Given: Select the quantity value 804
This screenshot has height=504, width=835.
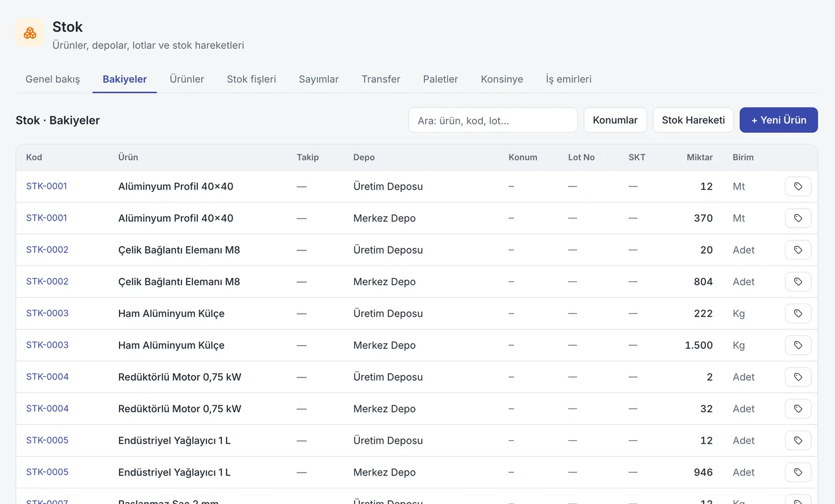Looking at the screenshot, I should 703,281.
